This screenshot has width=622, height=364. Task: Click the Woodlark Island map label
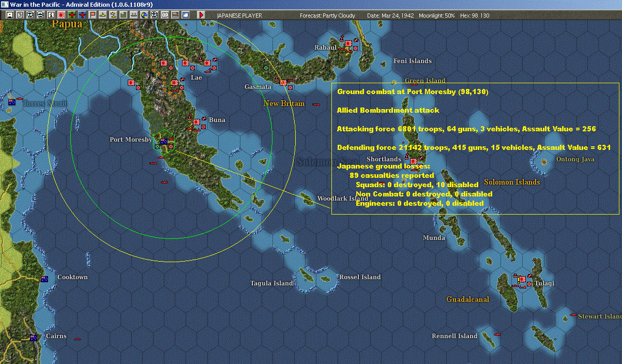[x=343, y=199]
